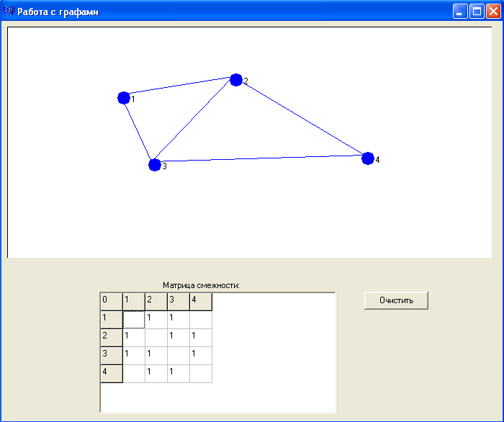
Task: Select graph vertex 1 node
Action: (x=124, y=98)
